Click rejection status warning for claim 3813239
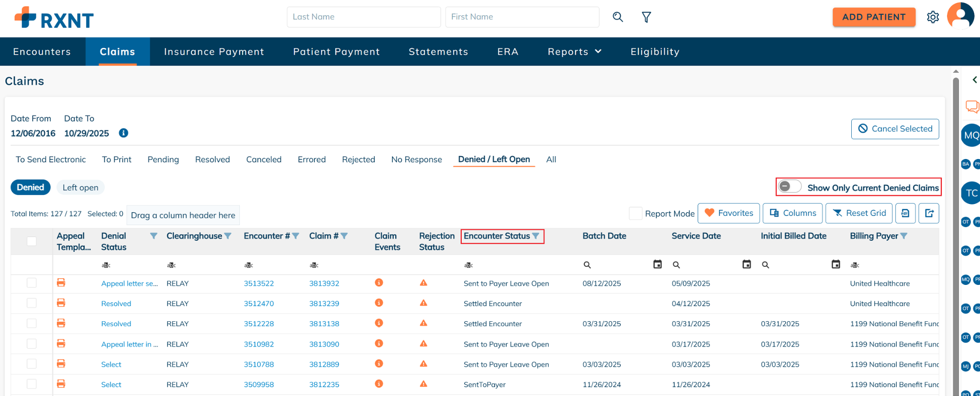980x396 pixels. click(x=423, y=303)
